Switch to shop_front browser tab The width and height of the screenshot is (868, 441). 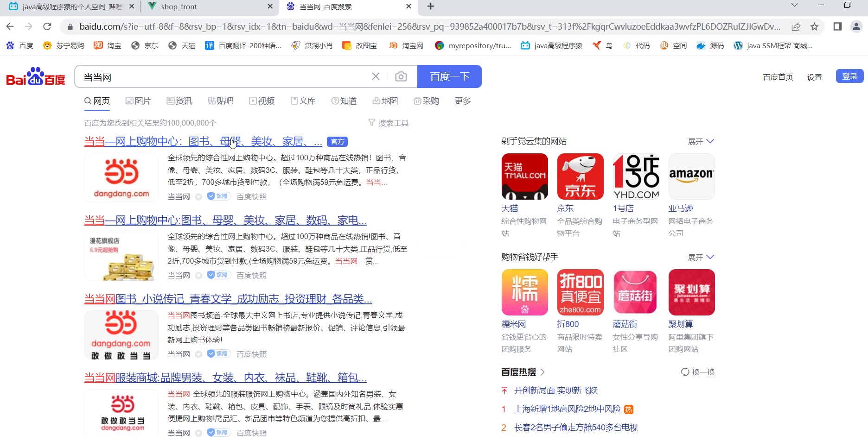click(x=210, y=6)
